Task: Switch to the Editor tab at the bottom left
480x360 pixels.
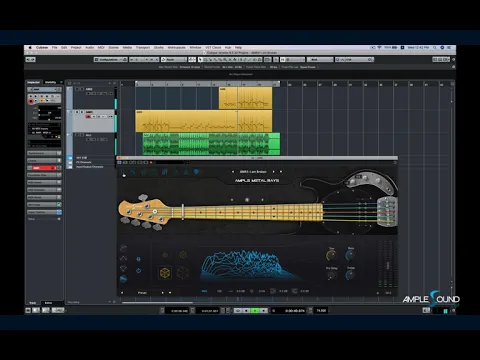Action: (48, 303)
